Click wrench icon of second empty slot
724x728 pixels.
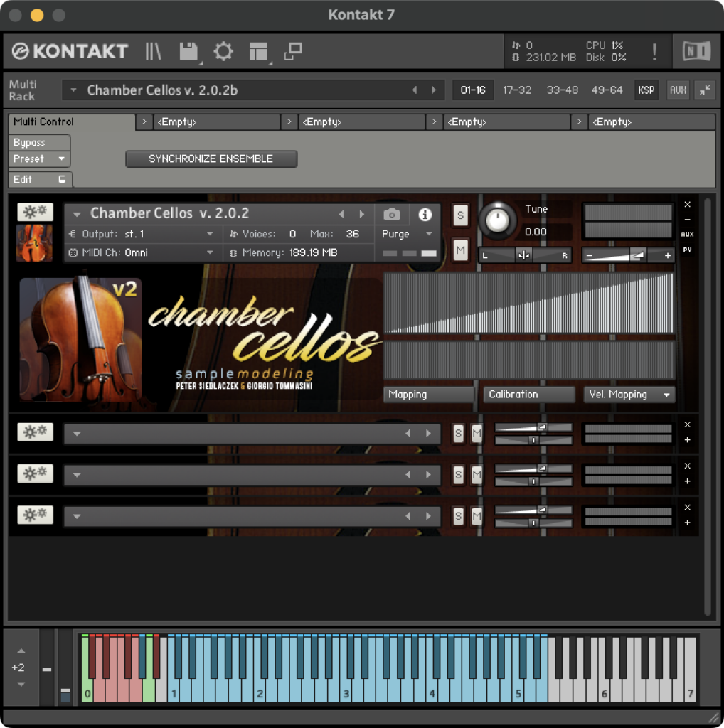pos(36,473)
